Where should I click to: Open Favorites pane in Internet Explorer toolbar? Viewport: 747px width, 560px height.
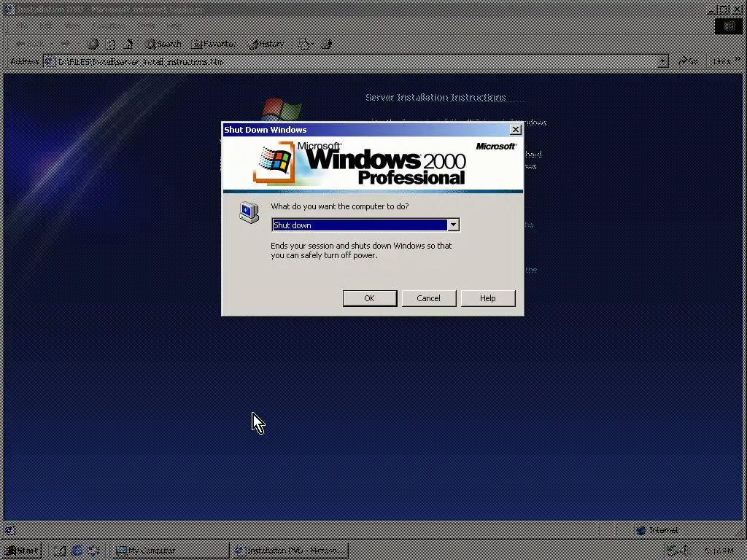pos(214,44)
